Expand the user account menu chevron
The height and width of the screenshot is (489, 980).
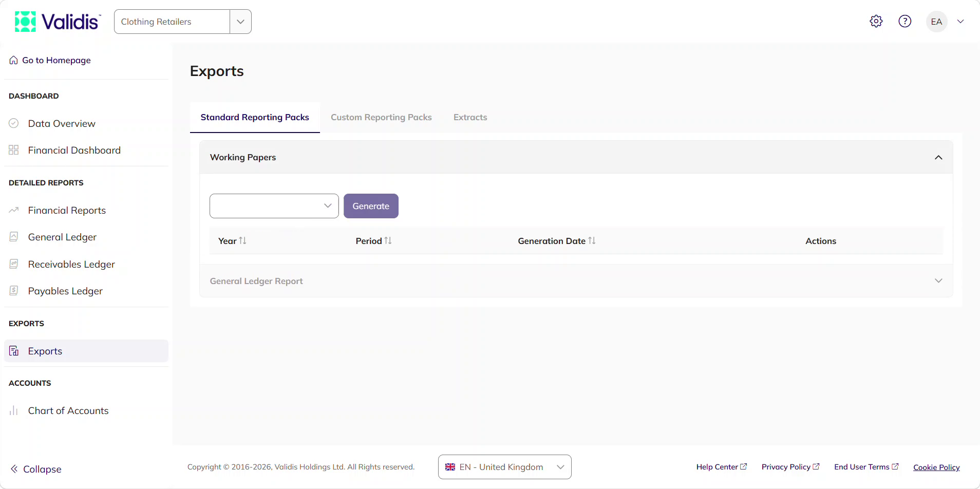tap(960, 22)
